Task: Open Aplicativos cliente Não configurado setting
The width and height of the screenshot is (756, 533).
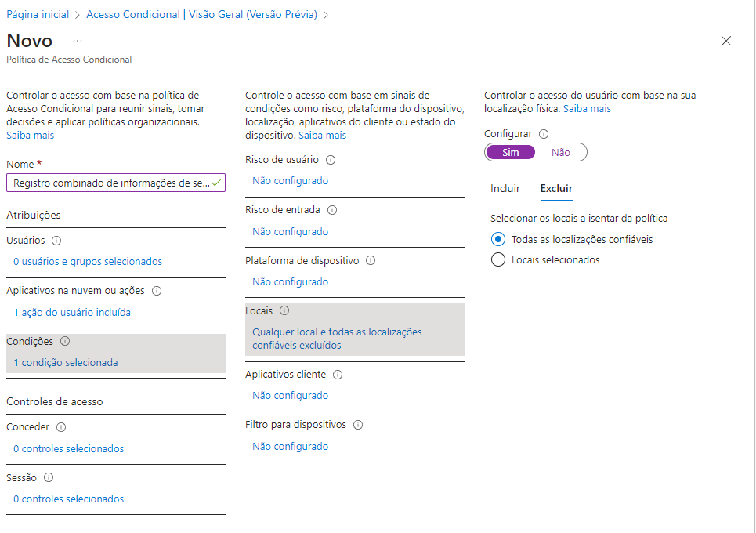Action: coord(290,396)
